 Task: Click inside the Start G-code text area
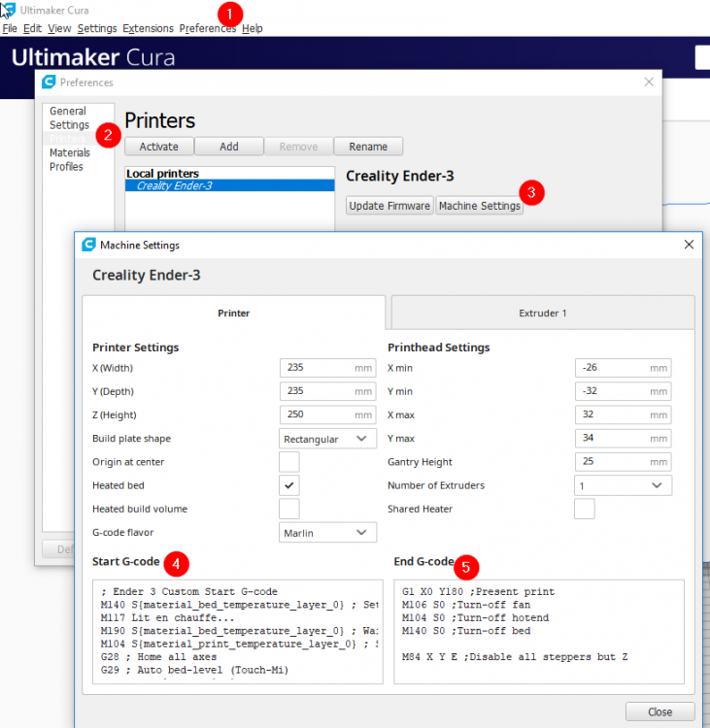(237, 632)
